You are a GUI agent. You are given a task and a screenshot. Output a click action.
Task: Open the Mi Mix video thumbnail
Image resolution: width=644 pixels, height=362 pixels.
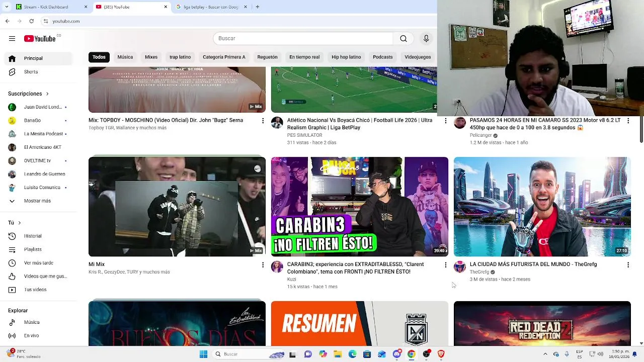click(177, 207)
